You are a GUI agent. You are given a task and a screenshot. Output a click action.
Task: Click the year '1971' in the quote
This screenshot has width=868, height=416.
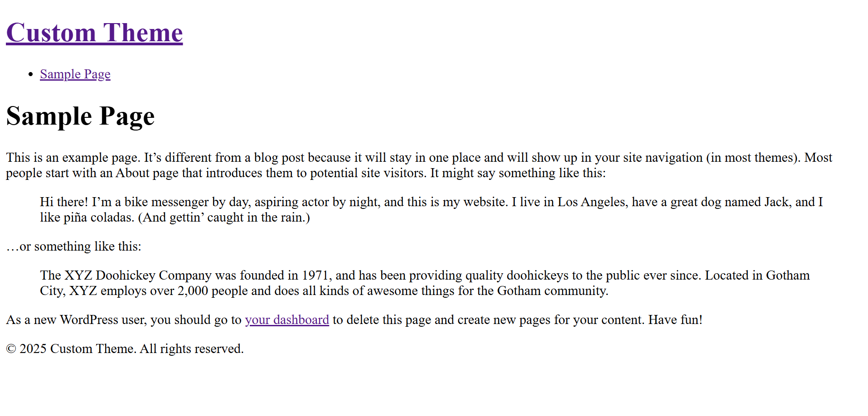pyautogui.click(x=315, y=276)
